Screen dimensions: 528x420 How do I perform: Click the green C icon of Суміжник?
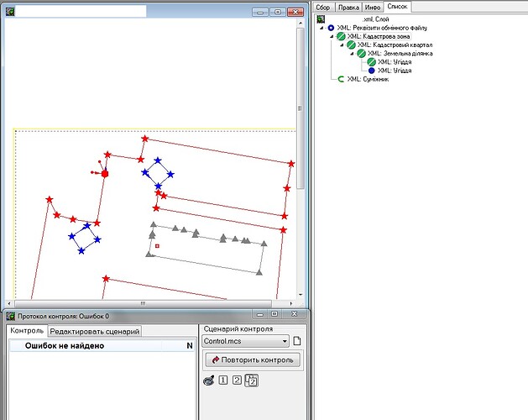point(341,79)
